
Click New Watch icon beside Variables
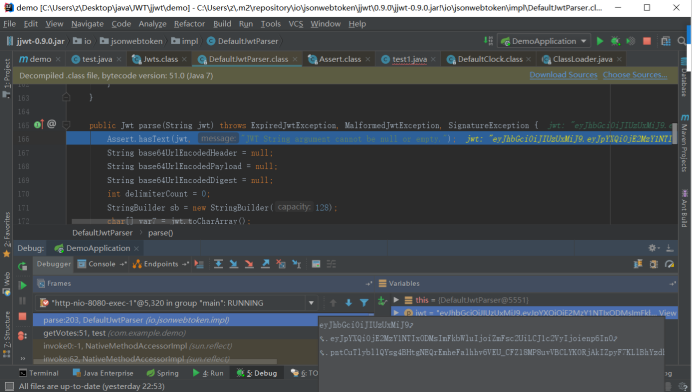tap(382, 302)
